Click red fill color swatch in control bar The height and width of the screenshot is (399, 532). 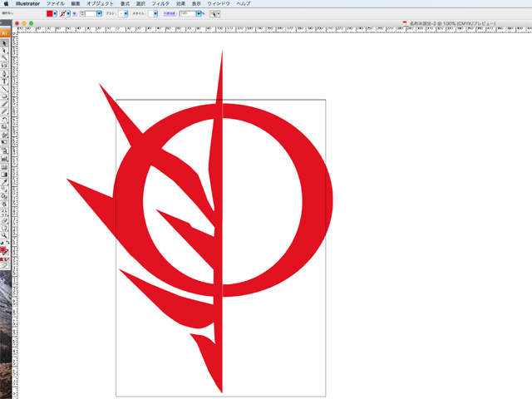point(50,13)
